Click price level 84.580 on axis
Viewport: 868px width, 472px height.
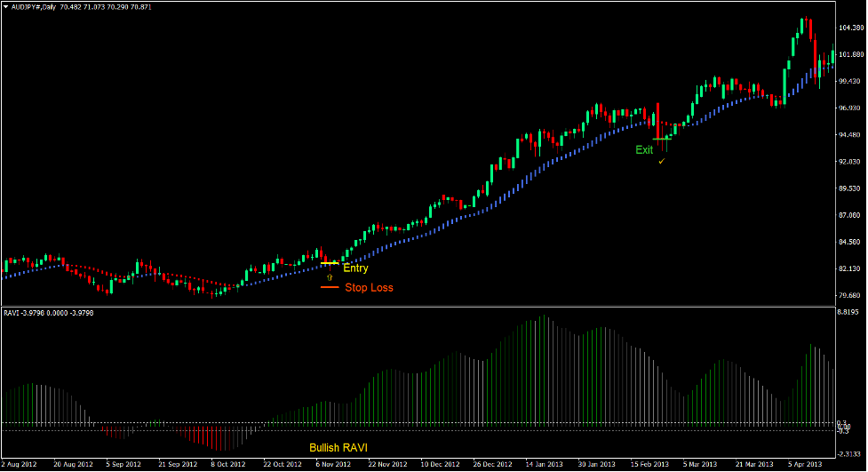coord(851,242)
